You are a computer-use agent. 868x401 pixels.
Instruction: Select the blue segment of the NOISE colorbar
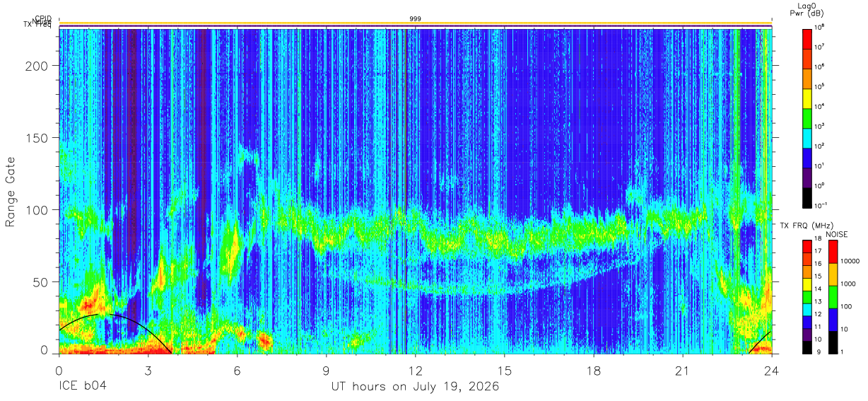[832, 320]
